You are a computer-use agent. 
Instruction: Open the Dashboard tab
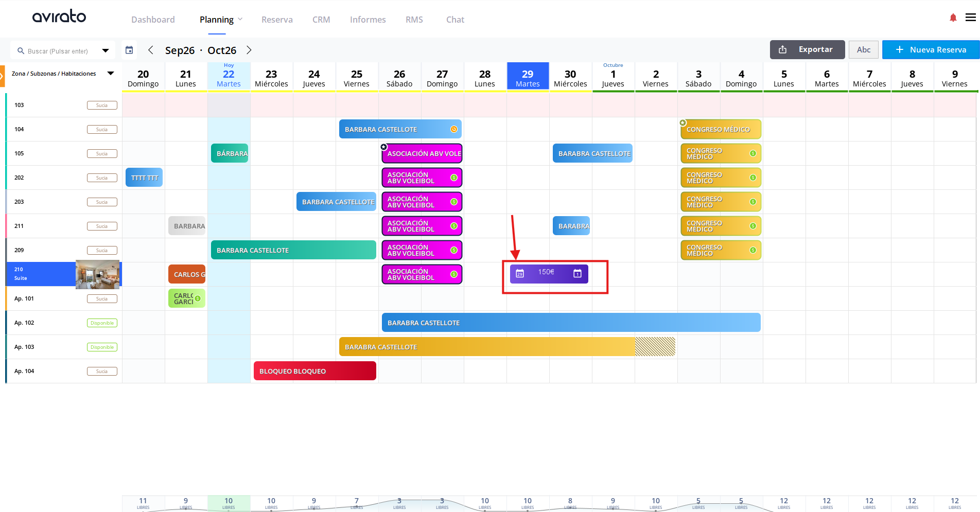click(153, 20)
